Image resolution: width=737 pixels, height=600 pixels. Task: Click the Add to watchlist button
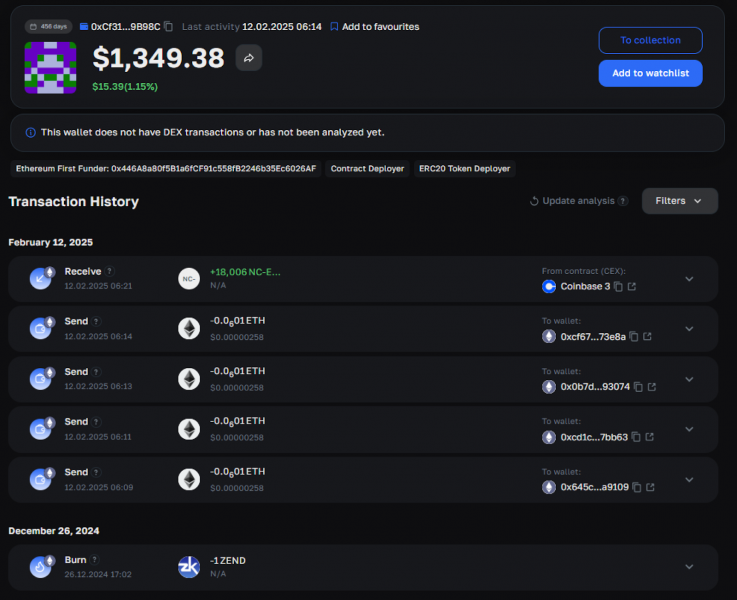[x=651, y=73]
